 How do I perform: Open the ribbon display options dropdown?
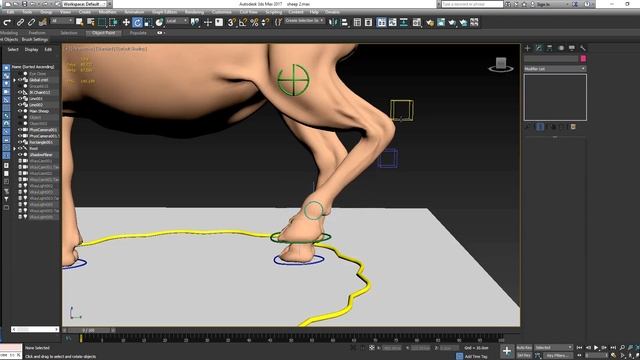coord(161,33)
